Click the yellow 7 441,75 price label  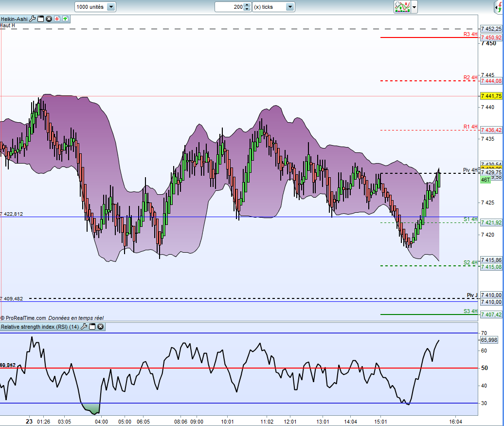click(x=491, y=96)
